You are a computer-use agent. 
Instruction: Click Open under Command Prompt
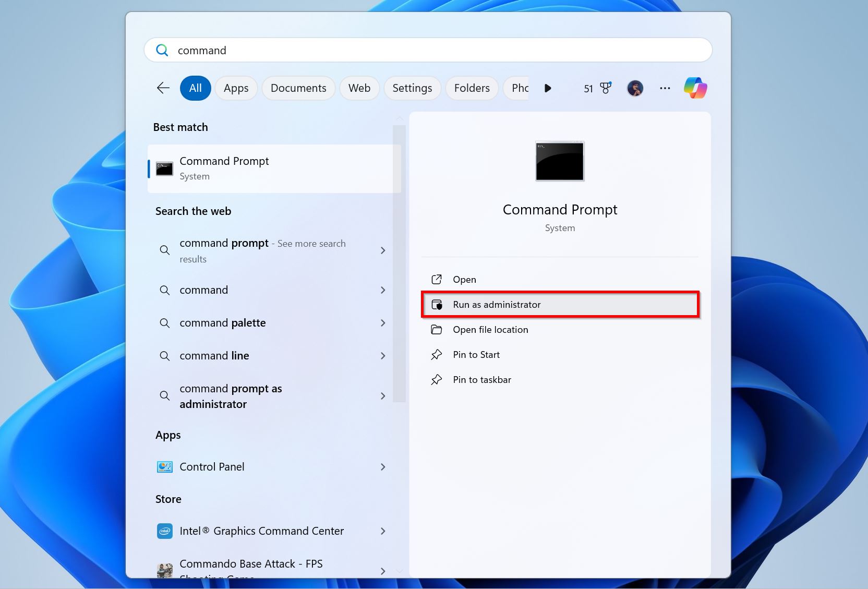[464, 279]
